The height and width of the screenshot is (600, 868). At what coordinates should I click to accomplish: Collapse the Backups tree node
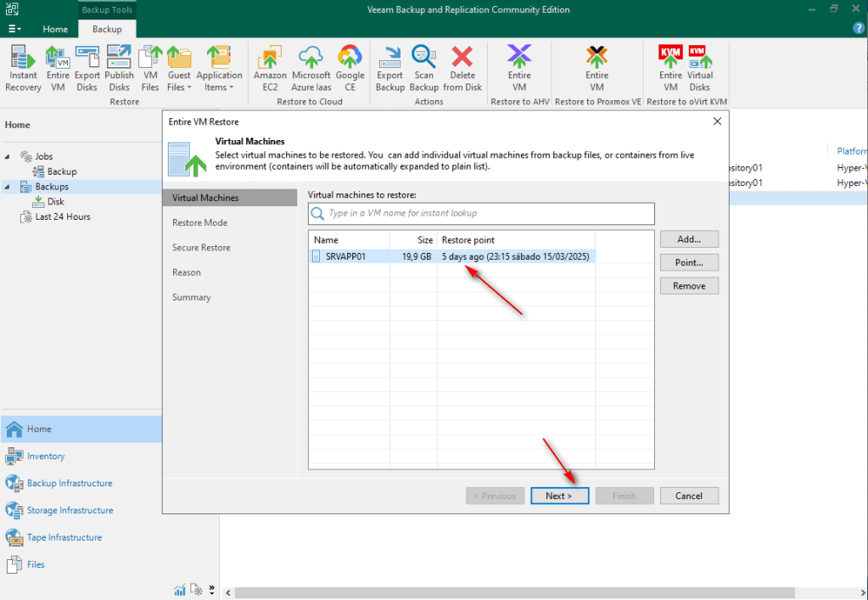tap(8, 187)
